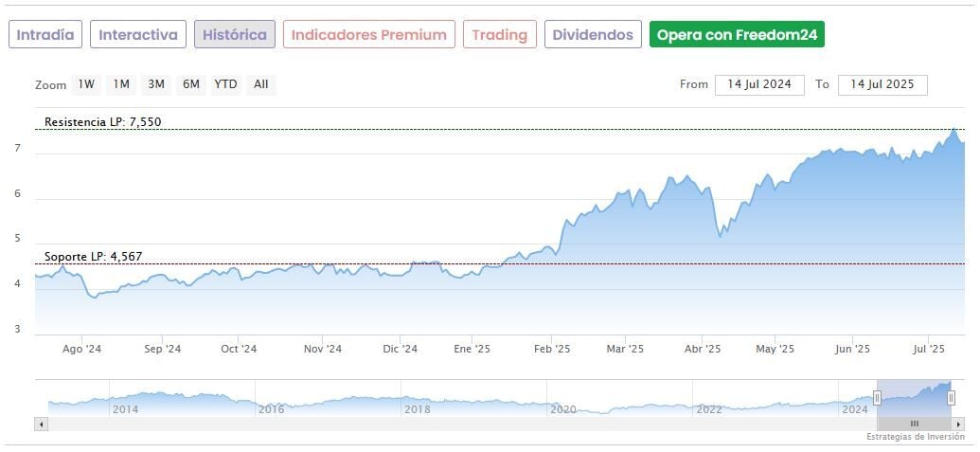980x452 pixels.
Task: Open the To date field
Action: [x=882, y=84]
